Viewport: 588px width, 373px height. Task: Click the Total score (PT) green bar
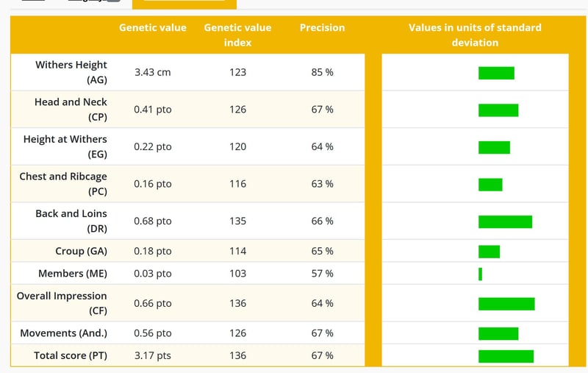click(506, 356)
